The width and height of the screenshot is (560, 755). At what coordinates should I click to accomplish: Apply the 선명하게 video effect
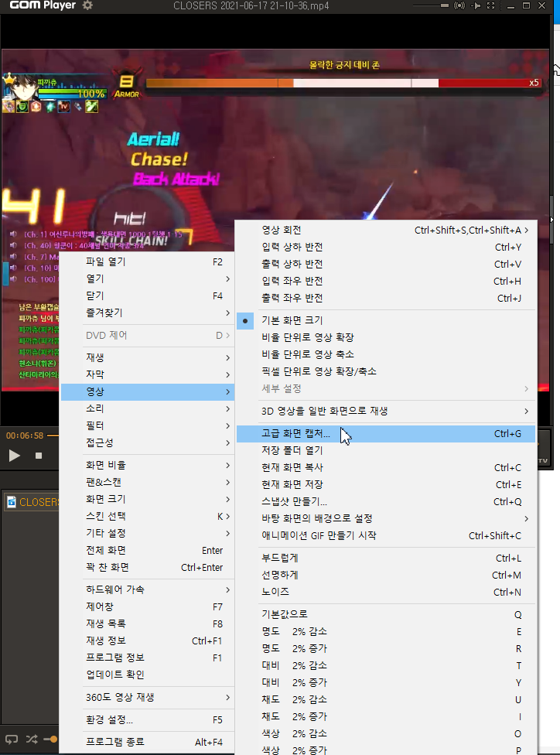[386, 575]
